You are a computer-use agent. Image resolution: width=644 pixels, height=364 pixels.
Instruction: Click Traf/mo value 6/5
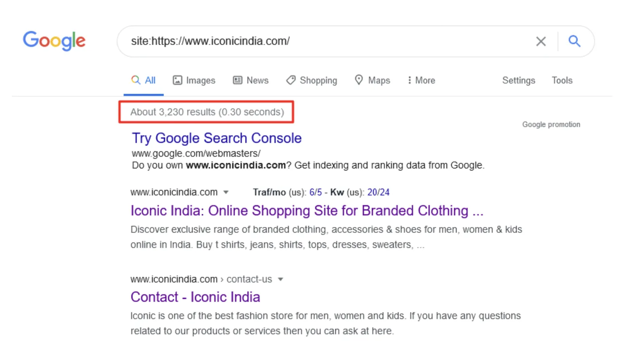coord(316,192)
